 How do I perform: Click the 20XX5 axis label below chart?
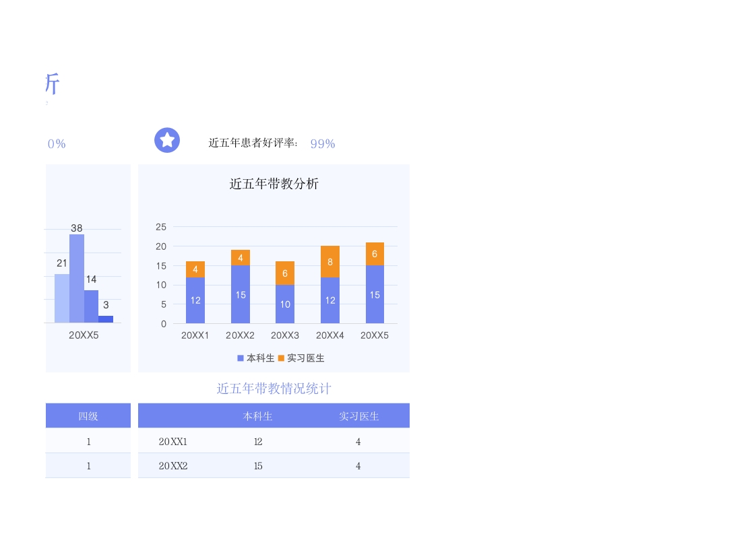[375, 335]
